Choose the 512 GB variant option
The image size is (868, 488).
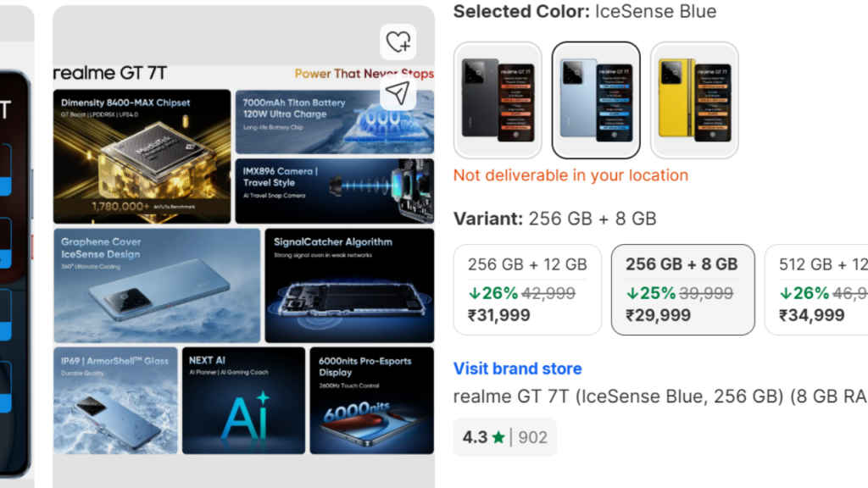point(818,290)
